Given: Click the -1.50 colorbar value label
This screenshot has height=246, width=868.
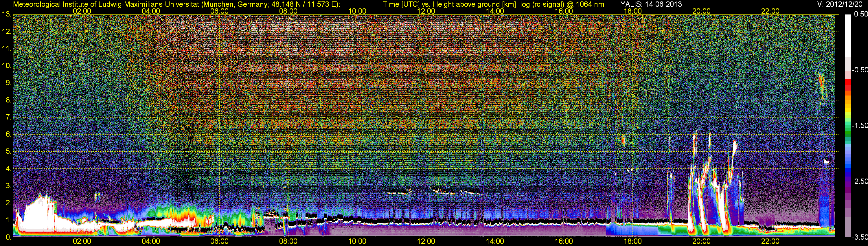Looking at the screenshot, I should pos(860,126).
